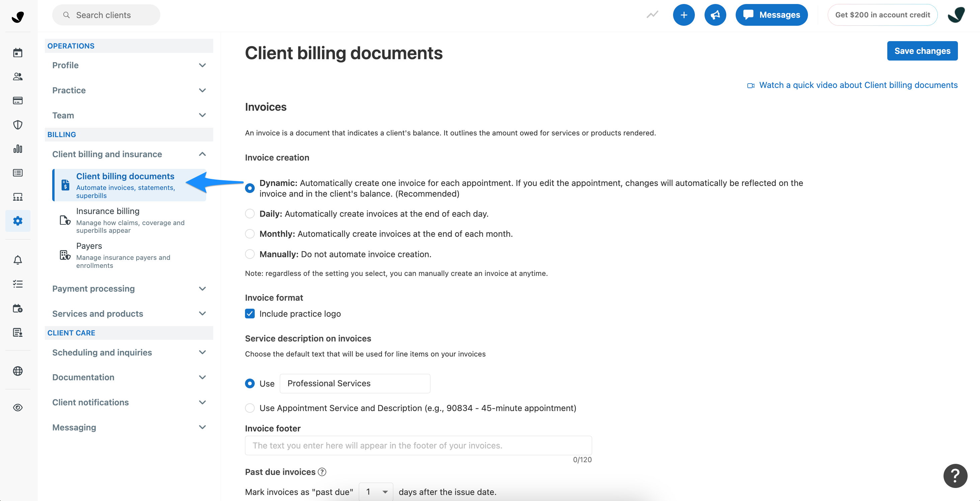980x501 pixels.
Task: Click the Invoice footer text field
Action: point(418,445)
